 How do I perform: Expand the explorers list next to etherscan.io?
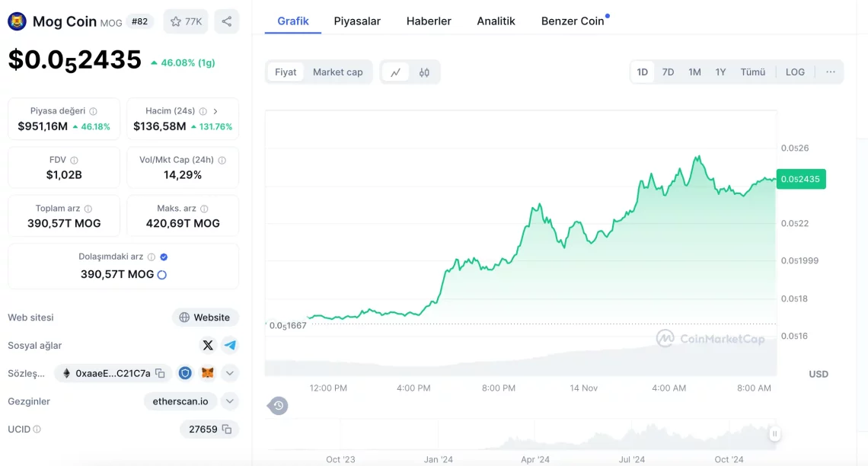tap(230, 401)
